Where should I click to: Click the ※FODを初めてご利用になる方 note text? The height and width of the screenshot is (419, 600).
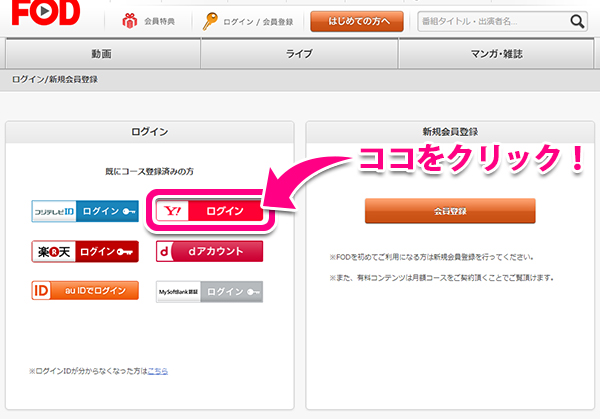coord(431,257)
